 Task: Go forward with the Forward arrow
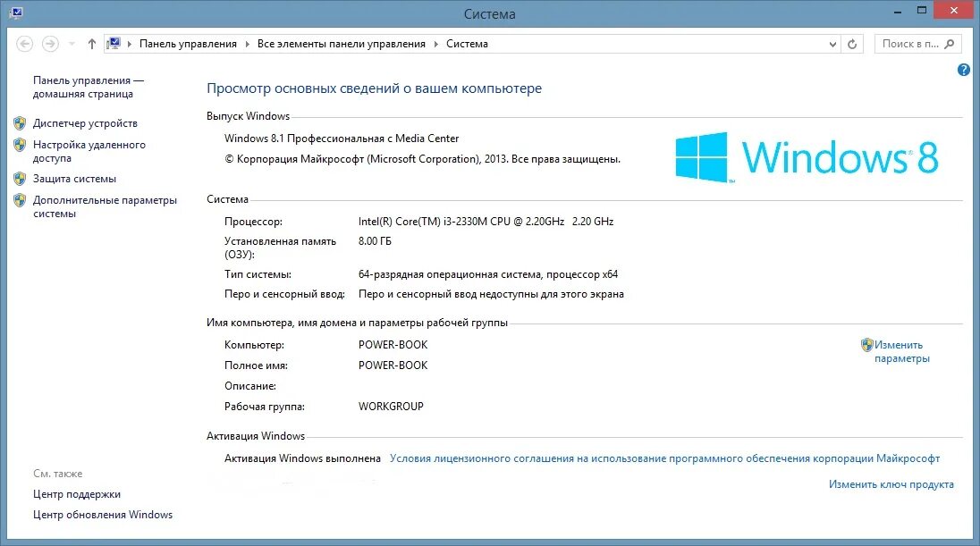pos(51,44)
